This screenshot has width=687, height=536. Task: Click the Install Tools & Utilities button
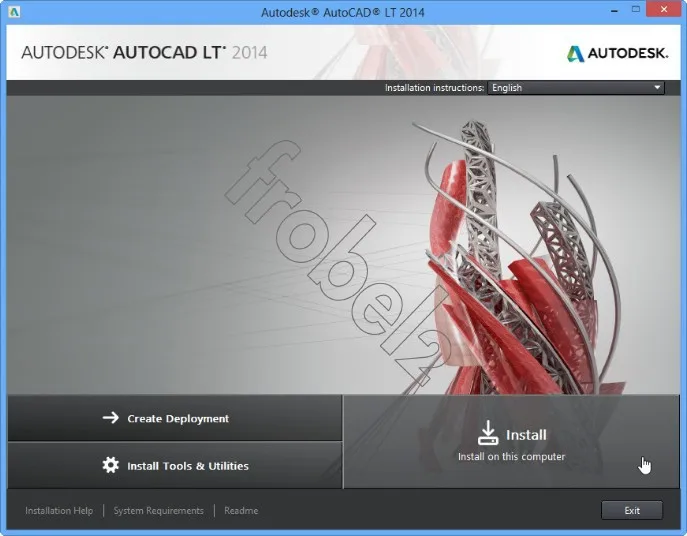point(175,465)
